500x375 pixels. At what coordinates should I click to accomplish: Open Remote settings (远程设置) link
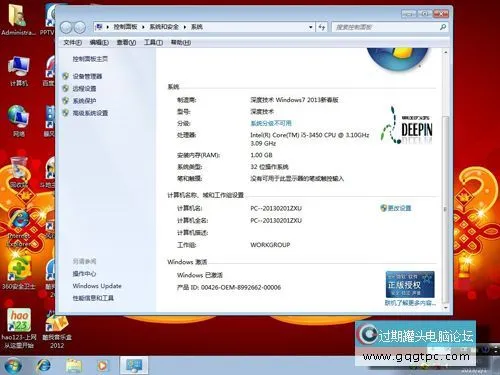[x=84, y=88]
